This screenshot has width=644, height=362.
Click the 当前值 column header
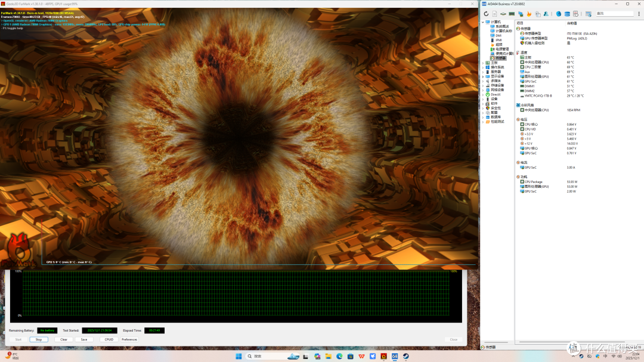[572, 23]
